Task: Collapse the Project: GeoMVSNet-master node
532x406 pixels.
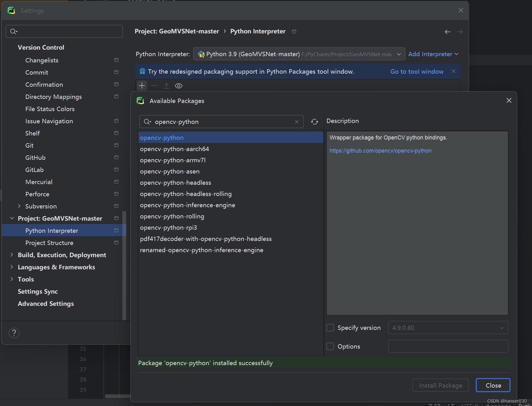Action: (x=12, y=218)
